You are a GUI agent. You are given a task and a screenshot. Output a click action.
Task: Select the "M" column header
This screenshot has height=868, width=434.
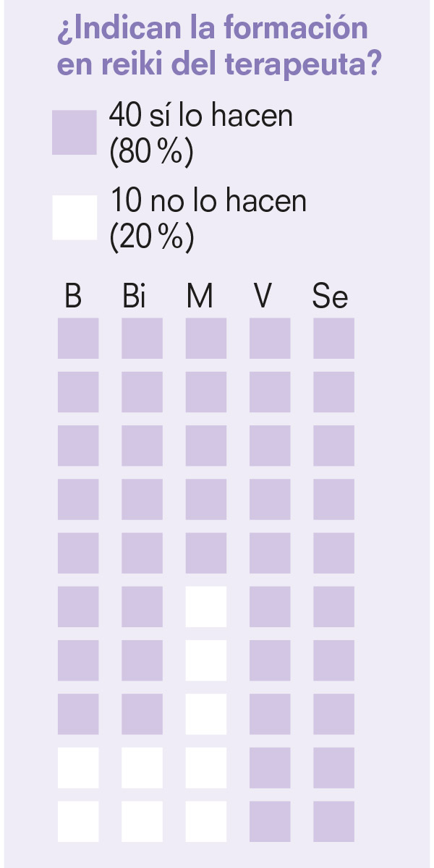pos(200,297)
